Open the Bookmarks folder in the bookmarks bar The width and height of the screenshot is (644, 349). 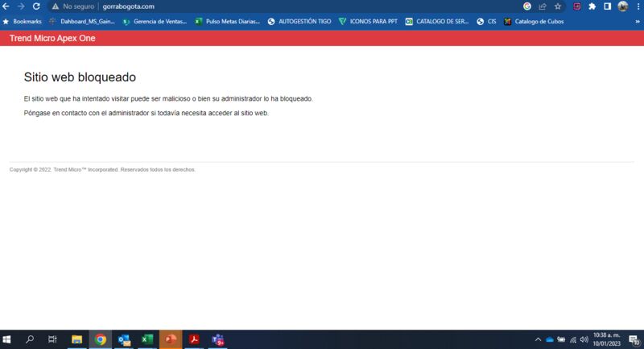click(x=23, y=22)
